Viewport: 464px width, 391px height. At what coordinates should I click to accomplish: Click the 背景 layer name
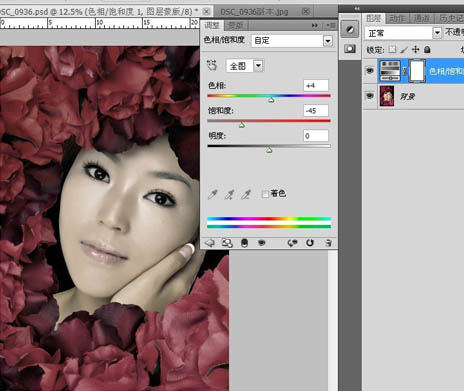click(x=407, y=97)
